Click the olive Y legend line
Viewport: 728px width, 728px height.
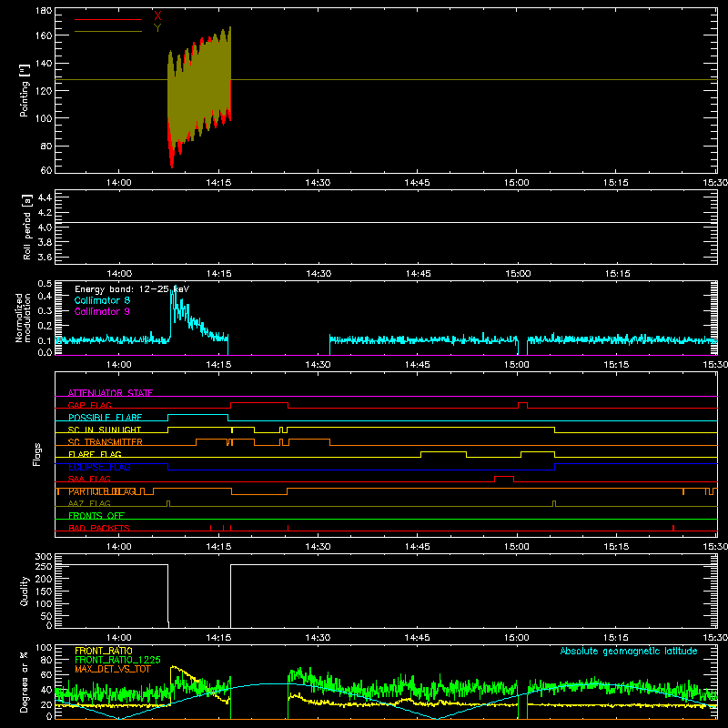pos(108,32)
